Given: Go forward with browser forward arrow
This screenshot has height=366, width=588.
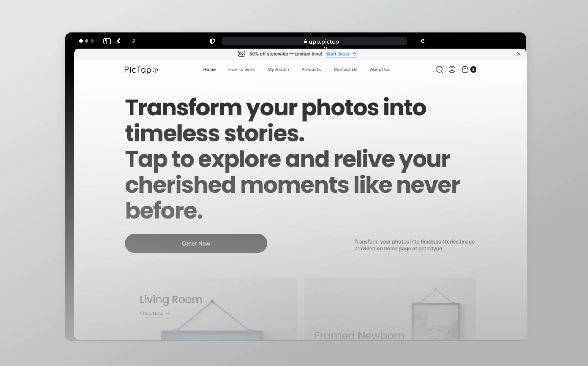Looking at the screenshot, I should [134, 41].
